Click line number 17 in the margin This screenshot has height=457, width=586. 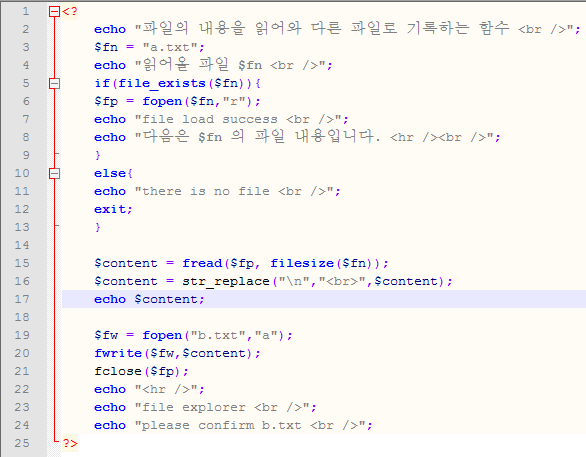pos(22,299)
